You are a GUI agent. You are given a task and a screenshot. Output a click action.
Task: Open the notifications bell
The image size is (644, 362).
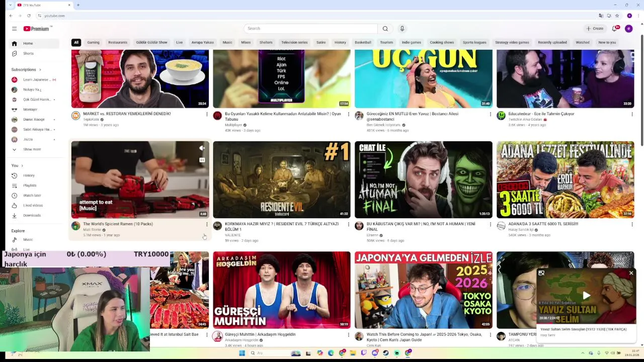[x=614, y=29]
